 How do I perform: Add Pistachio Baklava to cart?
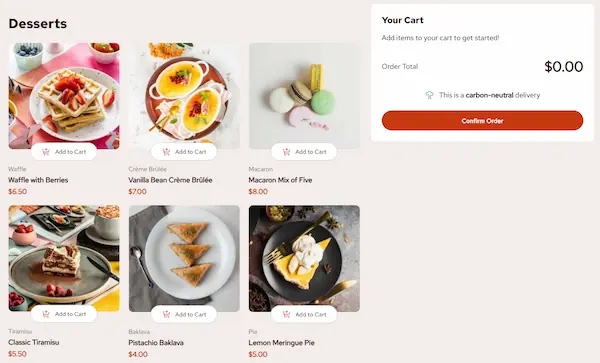[184, 314]
